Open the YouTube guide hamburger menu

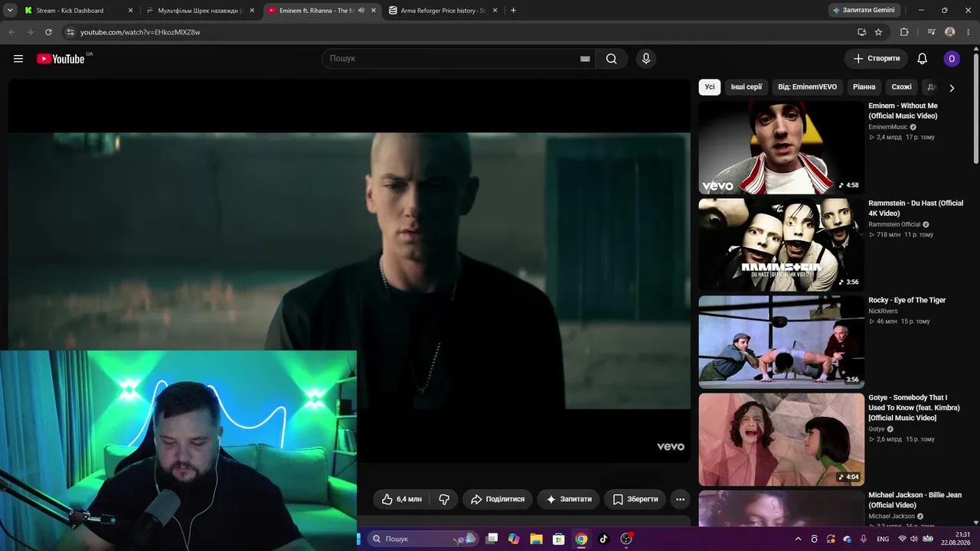click(18, 59)
